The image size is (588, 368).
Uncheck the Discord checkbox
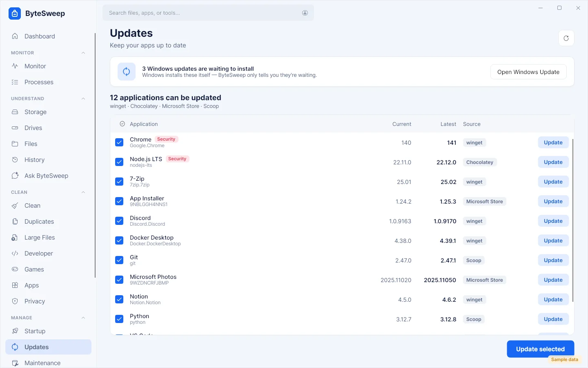coord(119,221)
